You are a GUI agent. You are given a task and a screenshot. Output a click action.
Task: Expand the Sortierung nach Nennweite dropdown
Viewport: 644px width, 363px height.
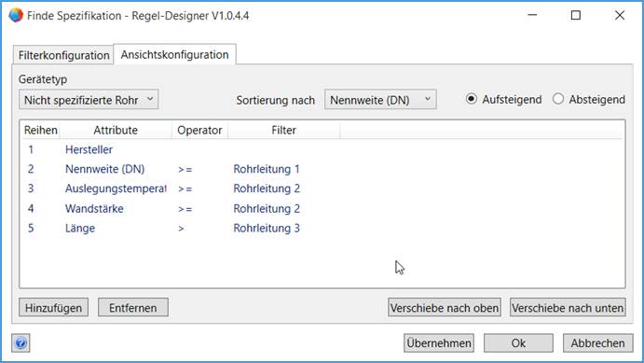coord(380,100)
